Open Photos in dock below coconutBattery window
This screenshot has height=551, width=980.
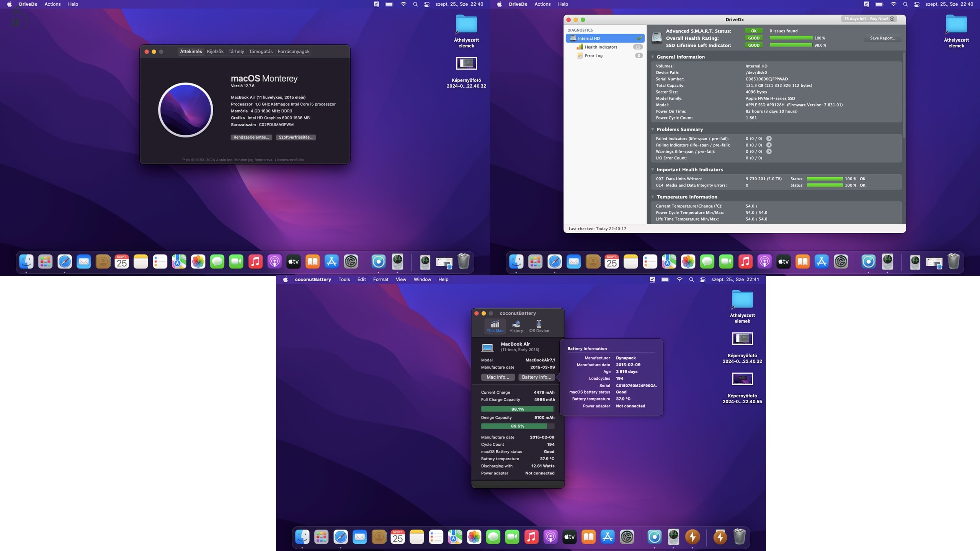(474, 537)
